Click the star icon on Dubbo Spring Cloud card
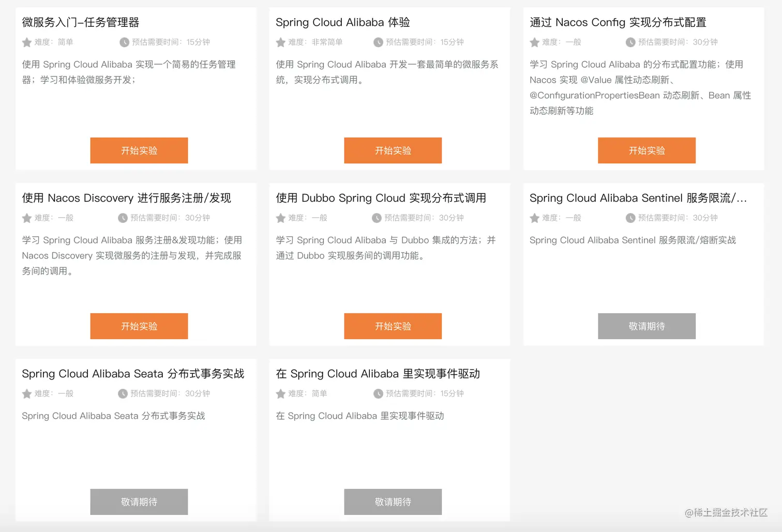Screen dimensions: 782x532 click(281, 218)
